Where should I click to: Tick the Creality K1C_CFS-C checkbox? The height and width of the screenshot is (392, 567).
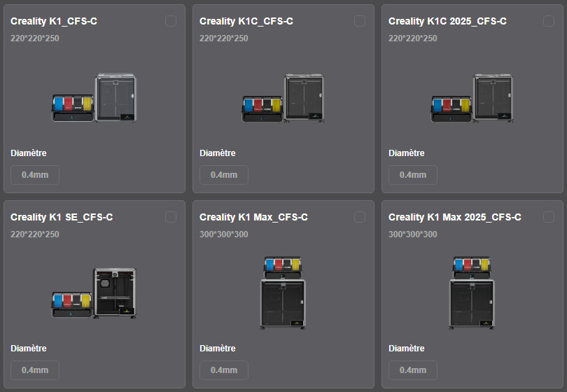point(360,21)
